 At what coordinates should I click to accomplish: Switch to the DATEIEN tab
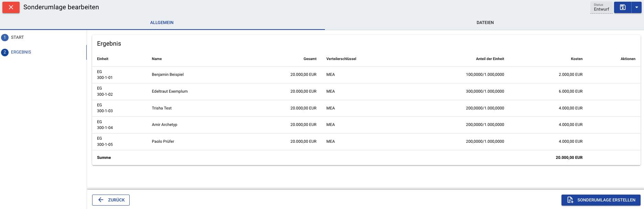click(x=485, y=23)
